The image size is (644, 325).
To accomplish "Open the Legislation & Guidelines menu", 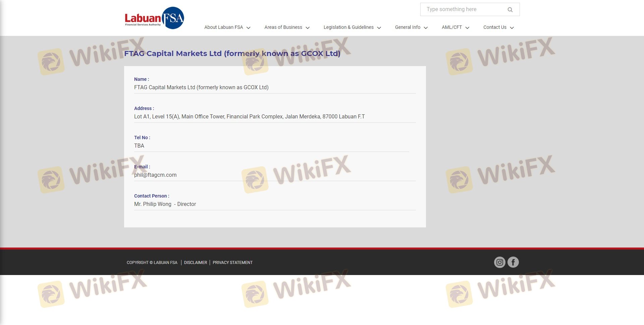I will click(x=348, y=28).
